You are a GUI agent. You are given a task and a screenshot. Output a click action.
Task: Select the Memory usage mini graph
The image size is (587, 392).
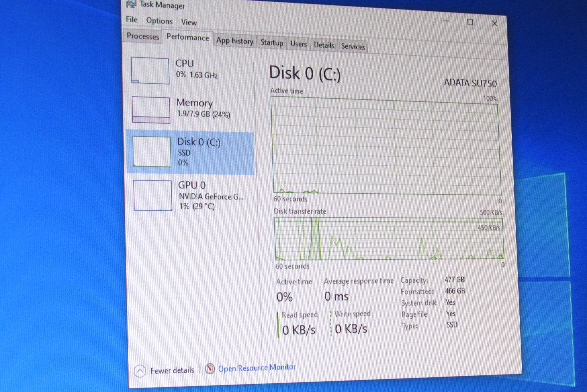click(x=151, y=110)
